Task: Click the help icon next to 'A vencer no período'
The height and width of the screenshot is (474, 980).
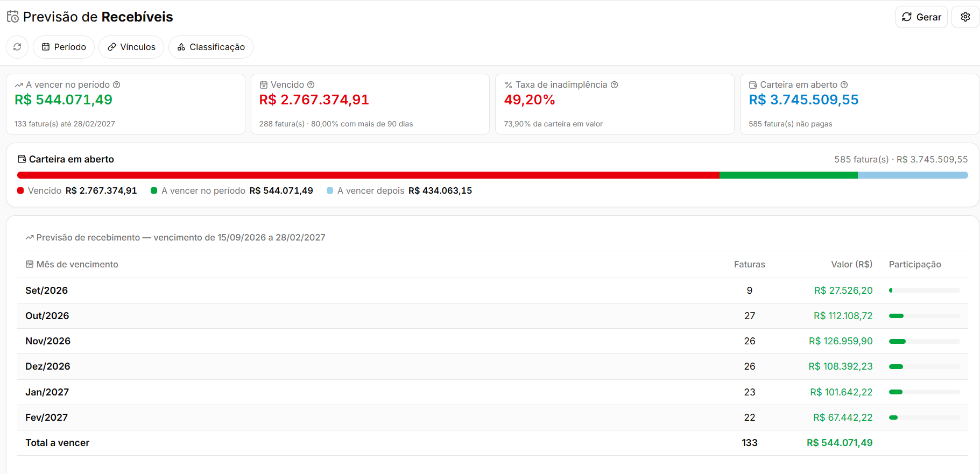Action: (117, 84)
